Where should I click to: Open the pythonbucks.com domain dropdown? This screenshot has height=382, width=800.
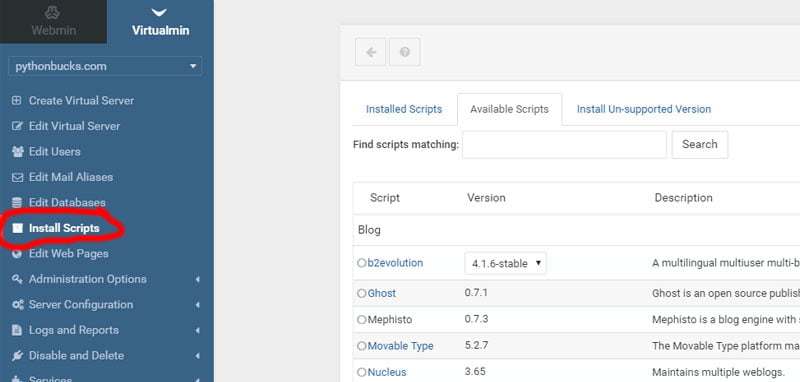tap(105, 66)
